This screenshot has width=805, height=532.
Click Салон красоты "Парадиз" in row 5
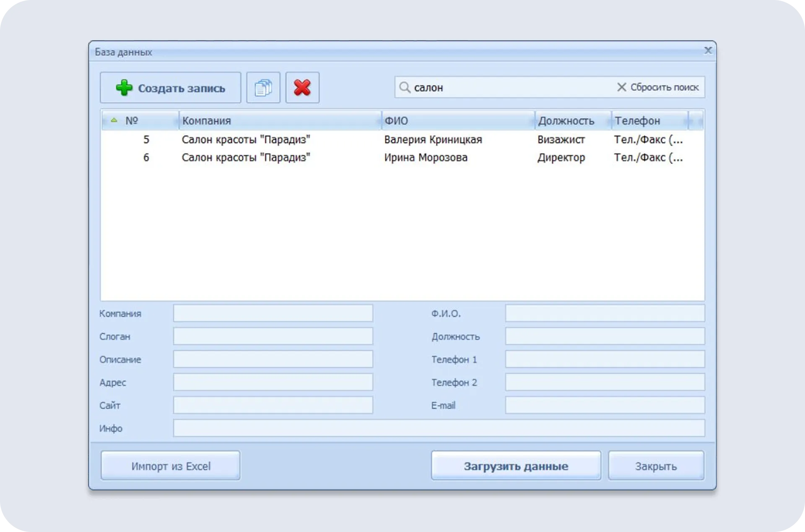[x=246, y=140]
